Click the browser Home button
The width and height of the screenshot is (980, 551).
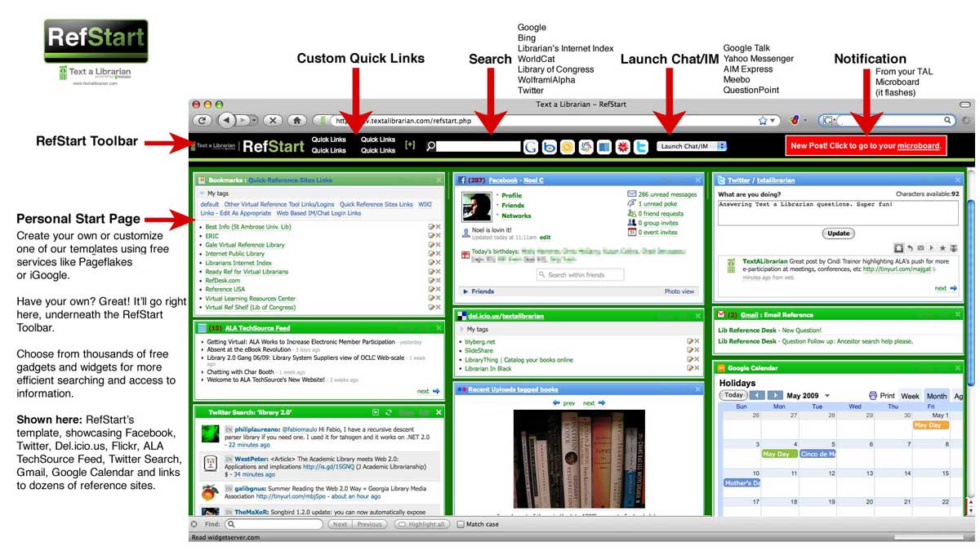(x=298, y=120)
